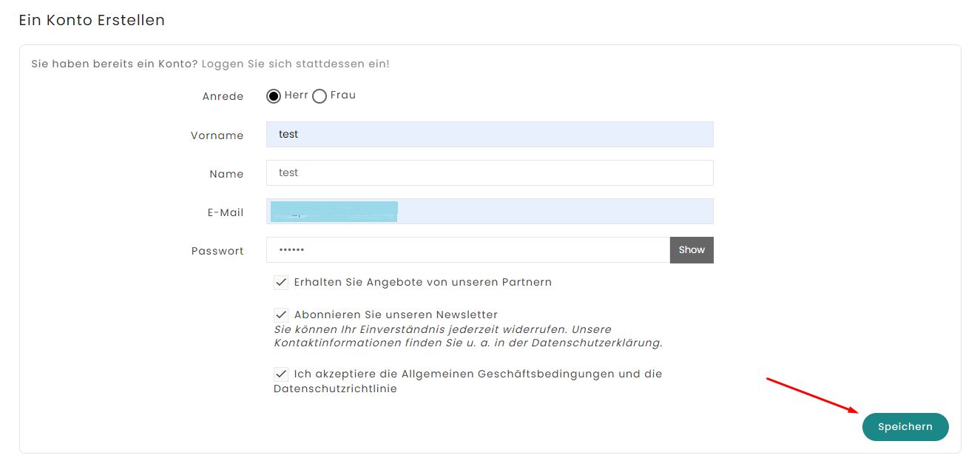Uncheck the terms and conditions acceptance checkbox

(x=281, y=374)
